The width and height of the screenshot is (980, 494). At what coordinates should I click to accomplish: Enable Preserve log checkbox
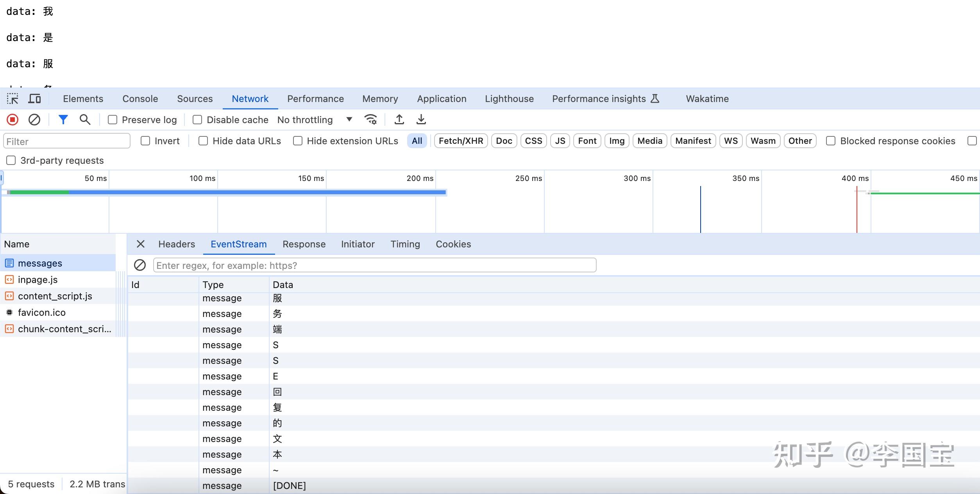pos(113,120)
